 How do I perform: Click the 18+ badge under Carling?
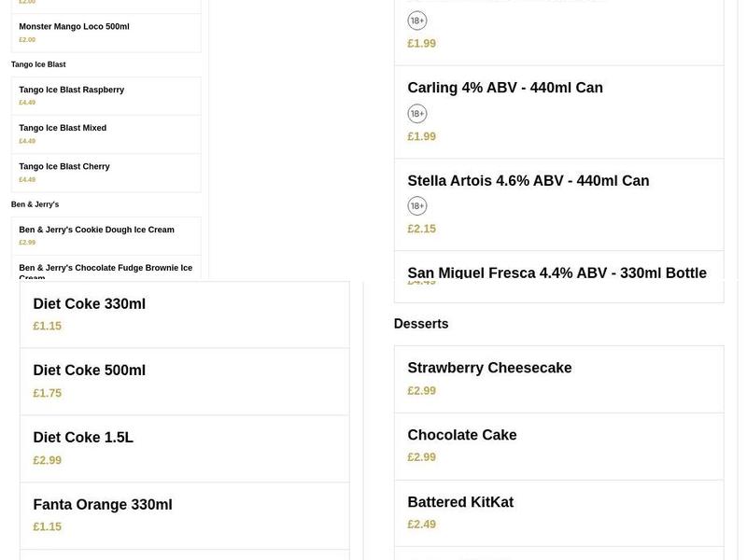pyautogui.click(x=416, y=114)
